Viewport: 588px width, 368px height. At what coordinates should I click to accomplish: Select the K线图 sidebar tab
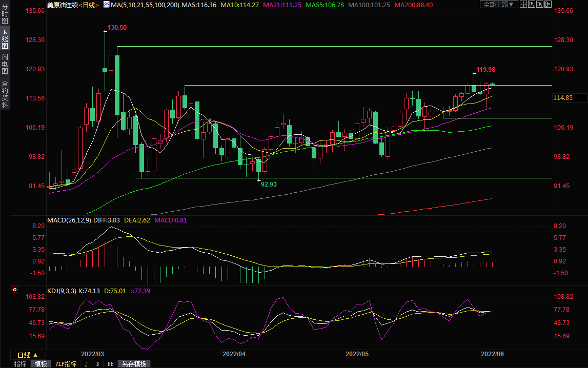coord(5,39)
